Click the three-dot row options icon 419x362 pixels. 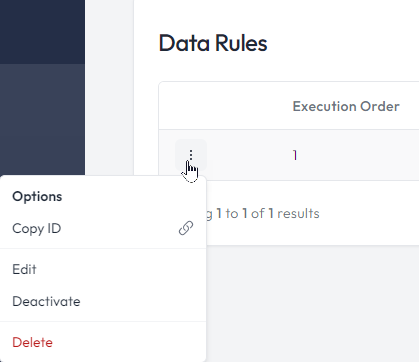(191, 155)
